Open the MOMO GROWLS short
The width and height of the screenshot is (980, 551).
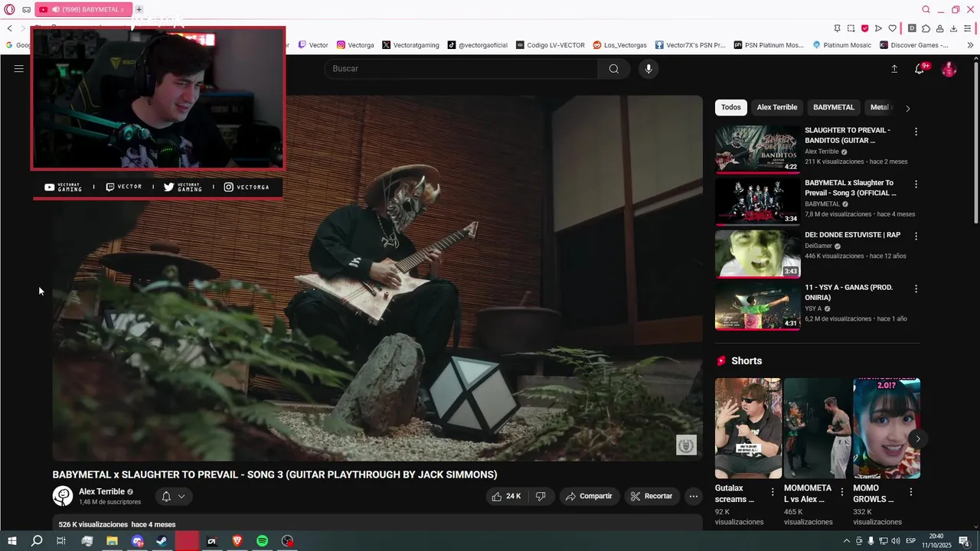[887, 429]
